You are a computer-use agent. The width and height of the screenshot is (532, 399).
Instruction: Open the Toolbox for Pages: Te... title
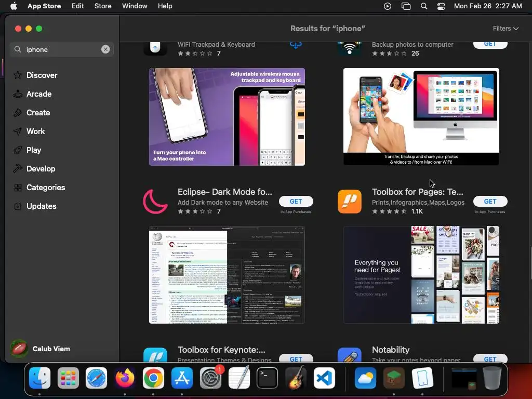417,192
